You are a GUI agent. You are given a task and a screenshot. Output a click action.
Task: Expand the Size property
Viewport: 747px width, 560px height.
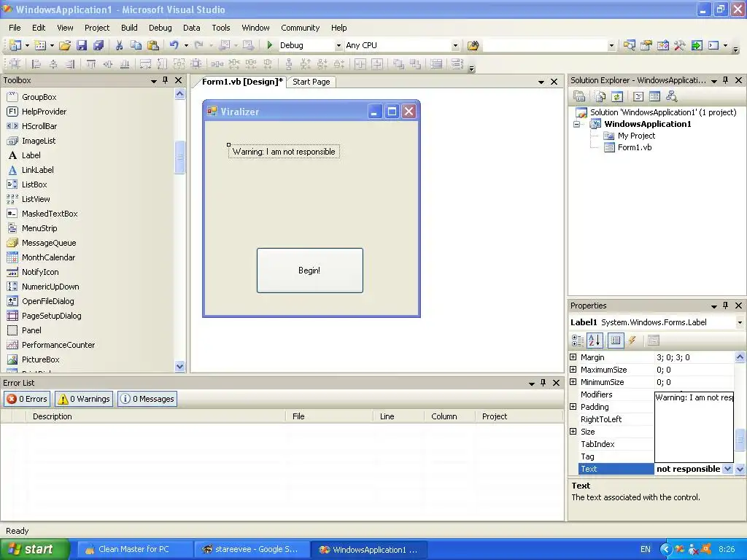click(573, 432)
